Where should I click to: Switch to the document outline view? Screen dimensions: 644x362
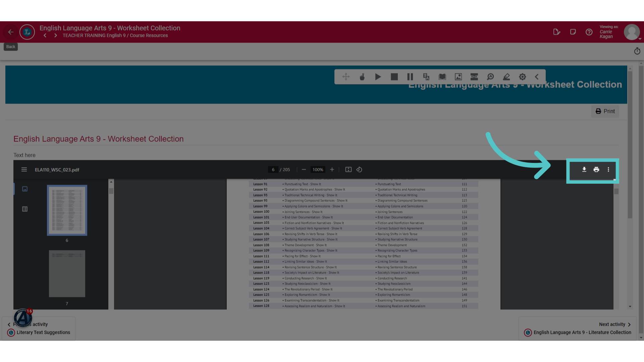click(x=25, y=209)
